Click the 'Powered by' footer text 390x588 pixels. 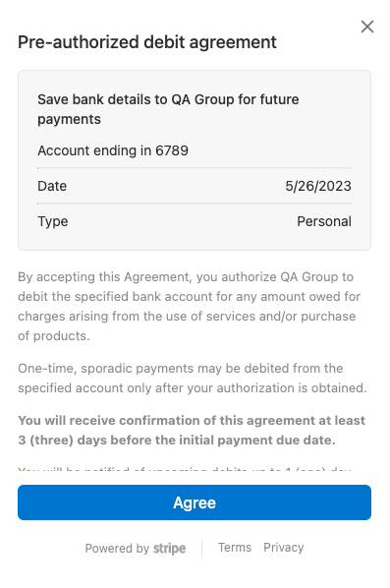coord(117,549)
